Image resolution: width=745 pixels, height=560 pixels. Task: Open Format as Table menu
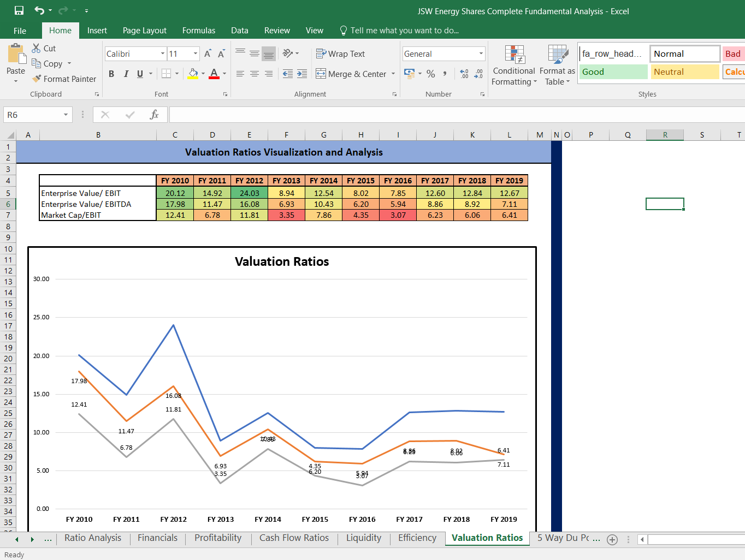[x=558, y=65]
